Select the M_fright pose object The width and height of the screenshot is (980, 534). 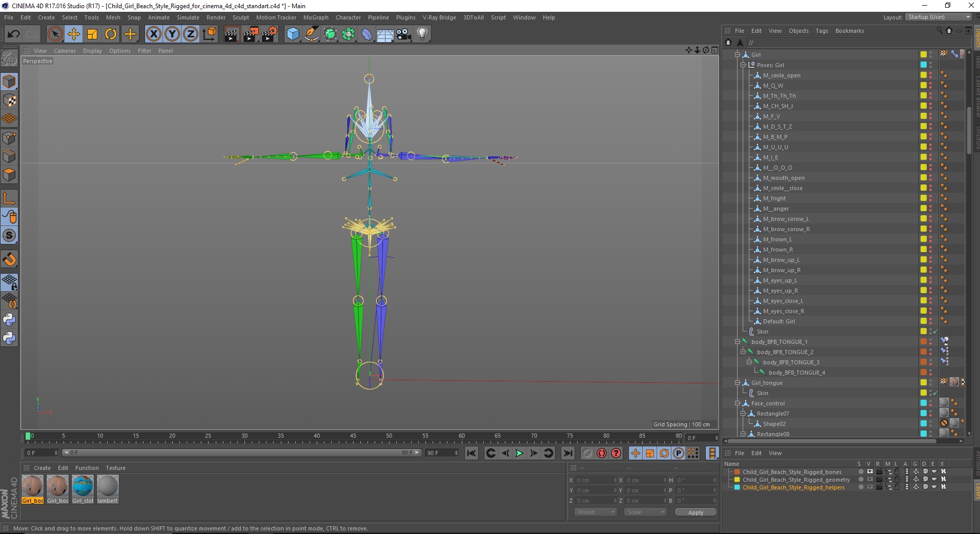click(774, 198)
